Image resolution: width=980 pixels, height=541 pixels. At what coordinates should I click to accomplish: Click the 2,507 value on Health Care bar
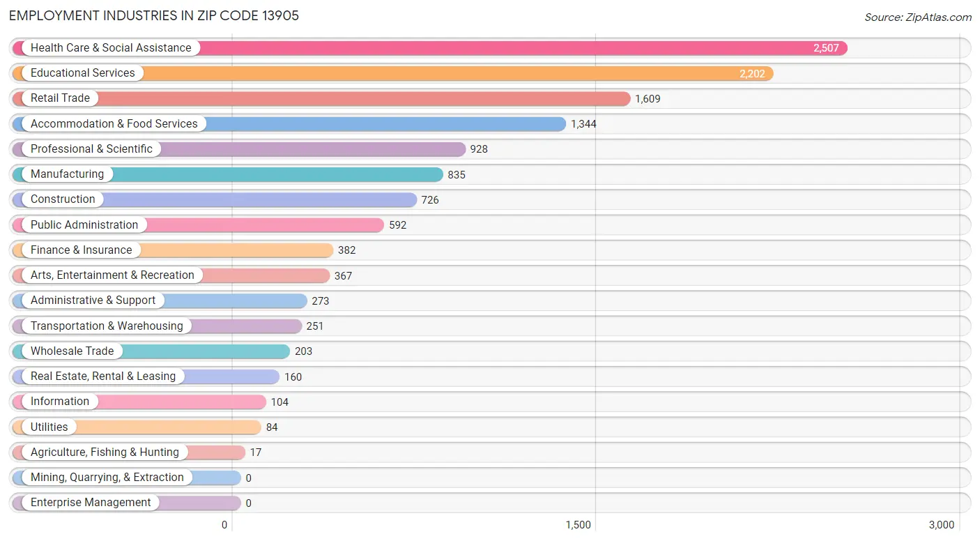826,48
